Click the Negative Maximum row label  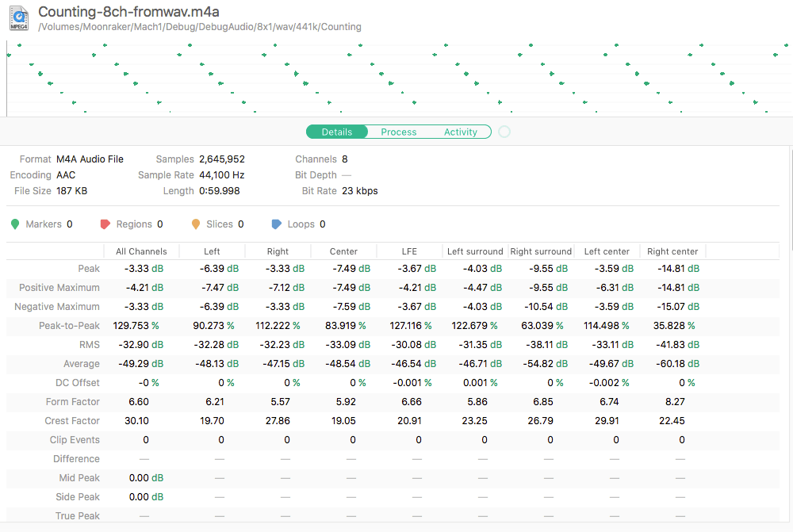pos(57,307)
